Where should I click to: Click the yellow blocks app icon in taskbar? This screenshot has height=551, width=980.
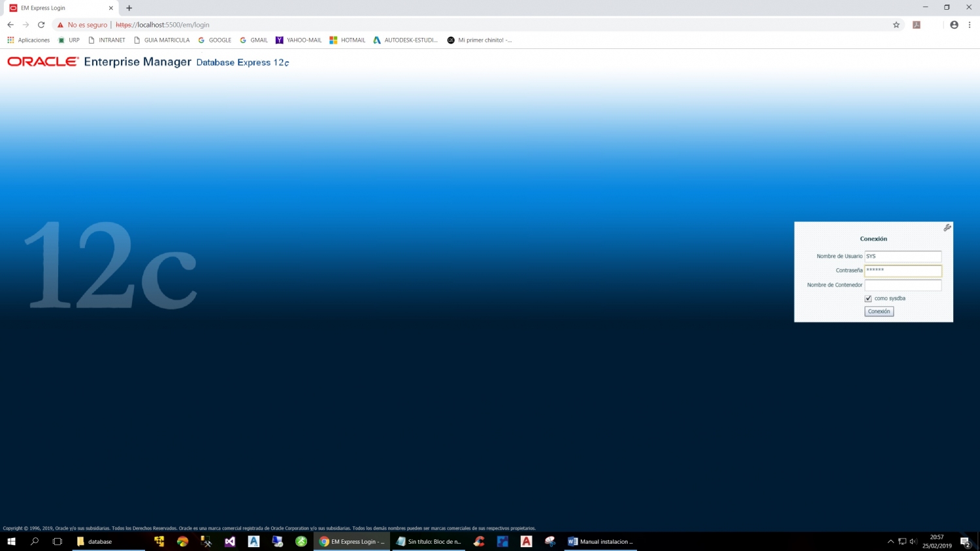159,541
